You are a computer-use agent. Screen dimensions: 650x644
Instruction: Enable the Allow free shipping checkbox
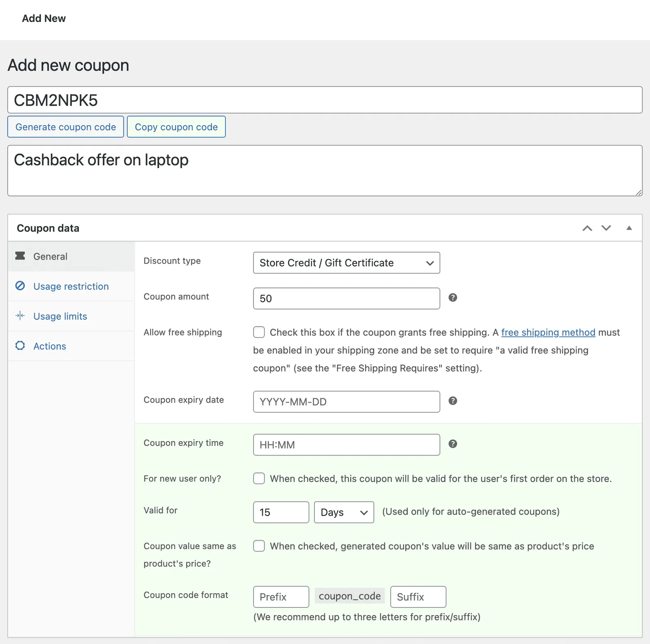pyautogui.click(x=259, y=332)
